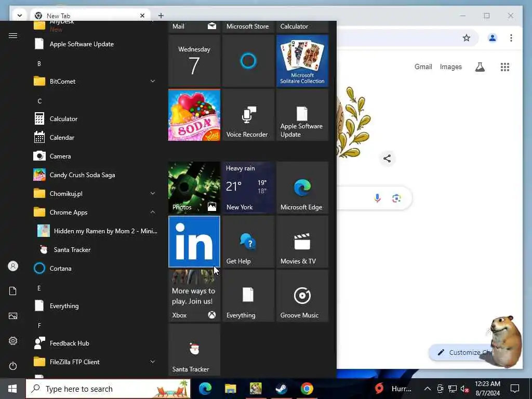This screenshot has width=532, height=399.
Task: Open the Voice Recorder tile
Action: pyautogui.click(x=248, y=115)
